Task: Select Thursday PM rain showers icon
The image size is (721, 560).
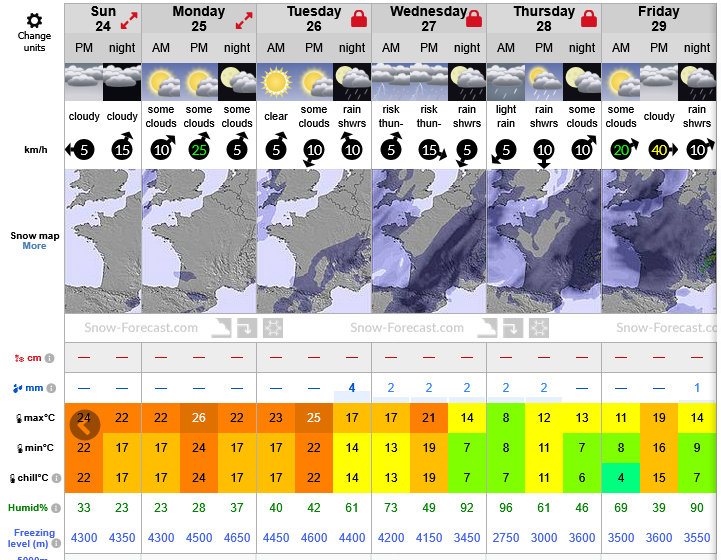Action: pos(544,82)
